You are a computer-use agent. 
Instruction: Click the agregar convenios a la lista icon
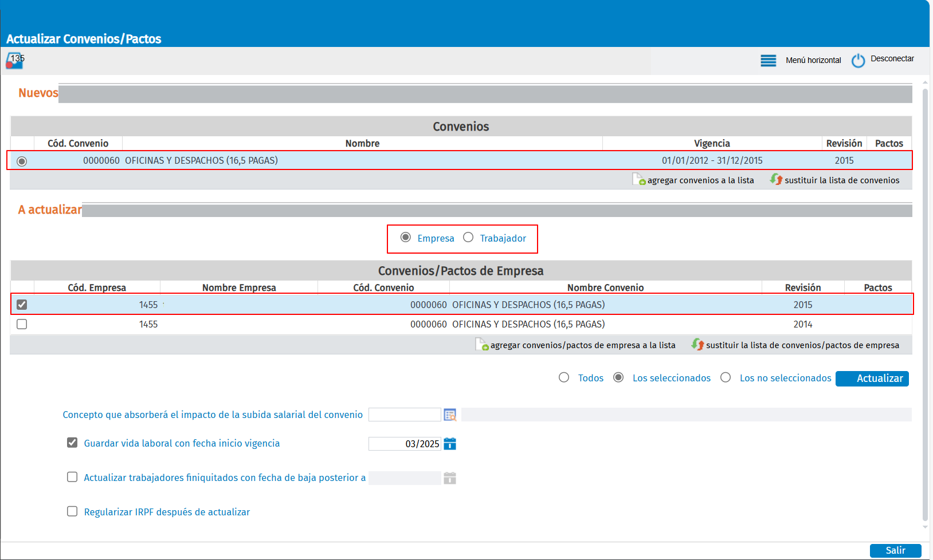coord(638,180)
